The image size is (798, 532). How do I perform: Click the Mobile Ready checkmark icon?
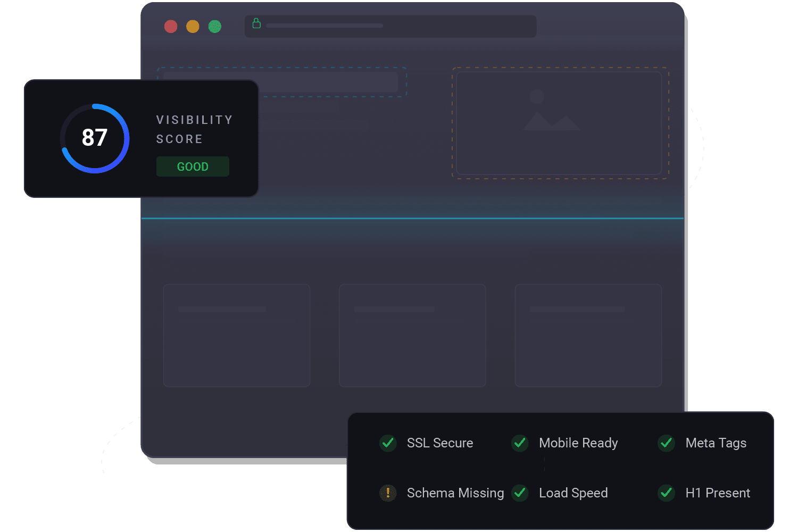(x=519, y=443)
